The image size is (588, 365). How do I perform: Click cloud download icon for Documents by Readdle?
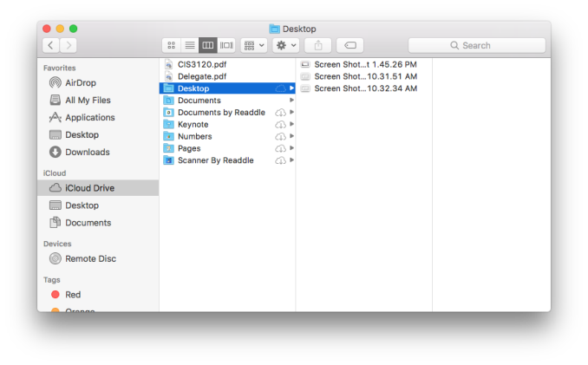pyautogui.click(x=280, y=113)
